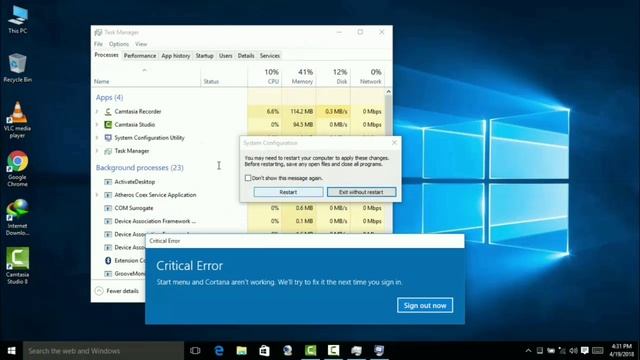This screenshot has height=360, width=640.
Task: Open Internet Download Manager desktop icon
Action: point(17,217)
